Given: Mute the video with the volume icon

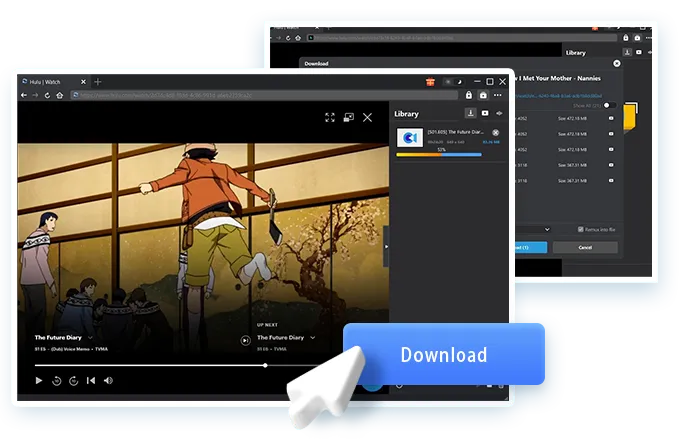Looking at the screenshot, I should point(108,380).
